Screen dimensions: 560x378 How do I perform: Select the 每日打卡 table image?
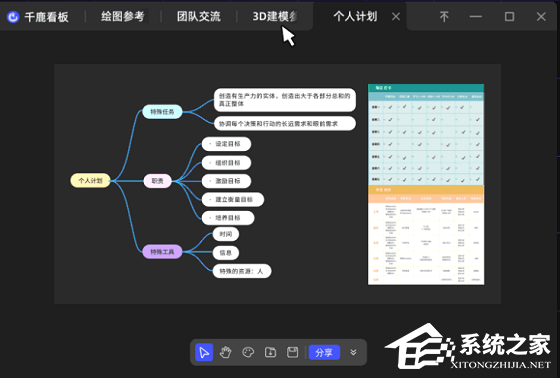click(x=426, y=184)
